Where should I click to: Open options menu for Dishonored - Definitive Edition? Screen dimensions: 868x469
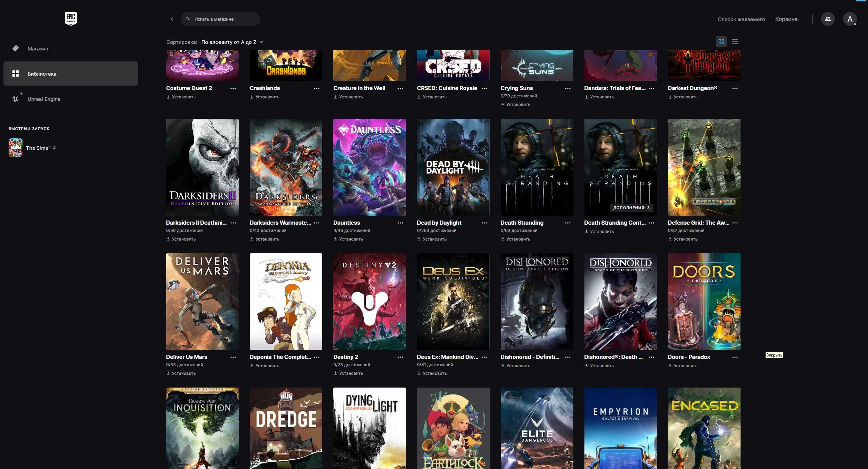tap(568, 357)
